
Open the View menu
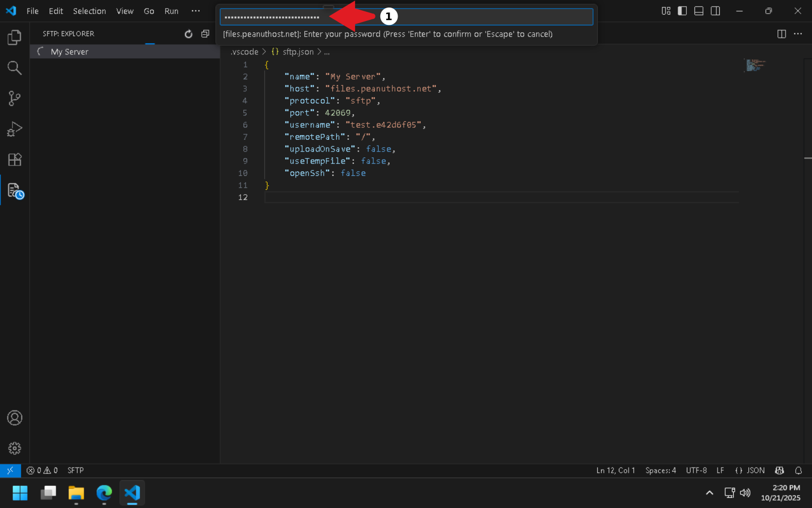coord(125,11)
